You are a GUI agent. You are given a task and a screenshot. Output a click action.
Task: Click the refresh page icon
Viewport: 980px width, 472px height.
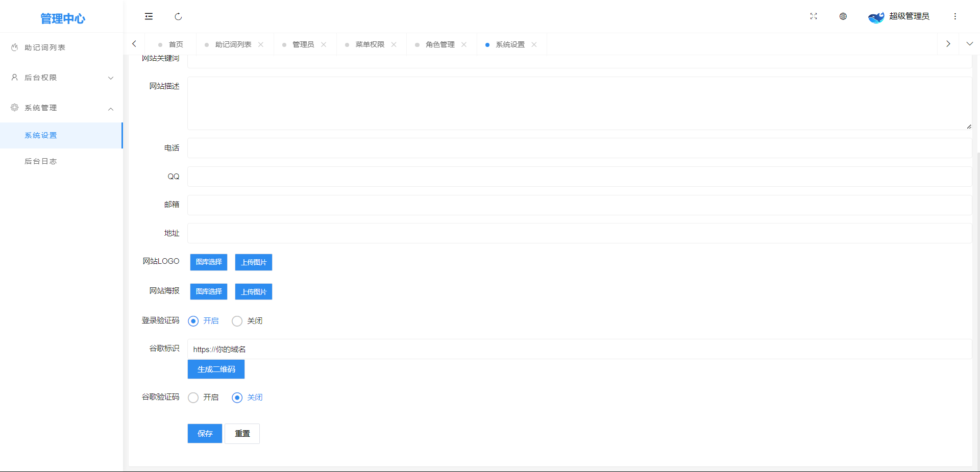point(178,16)
